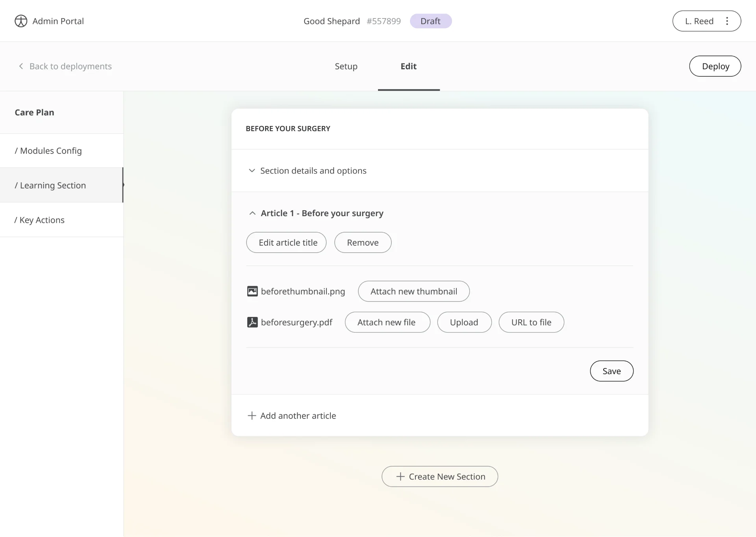Image resolution: width=756 pixels, height=537 pixels.
Task: Switch to the Setup tab
Action: [346, 66]
